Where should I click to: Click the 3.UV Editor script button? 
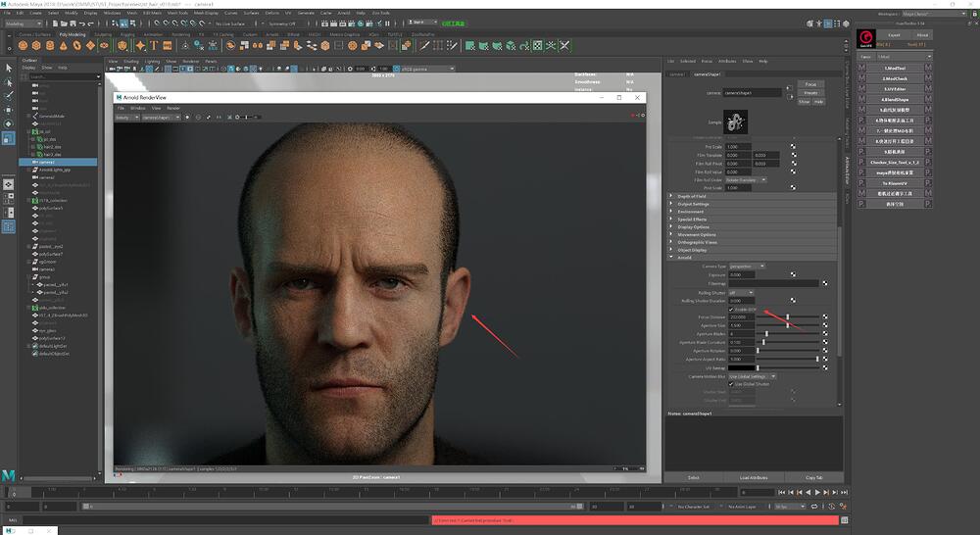895,89
